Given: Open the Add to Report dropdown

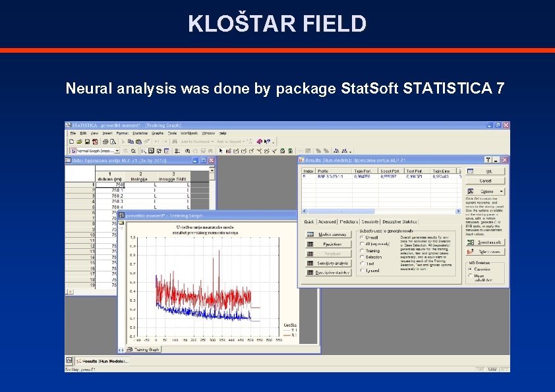Looking at the screenshot, I should pyautogui.click(x=243, y=142).
